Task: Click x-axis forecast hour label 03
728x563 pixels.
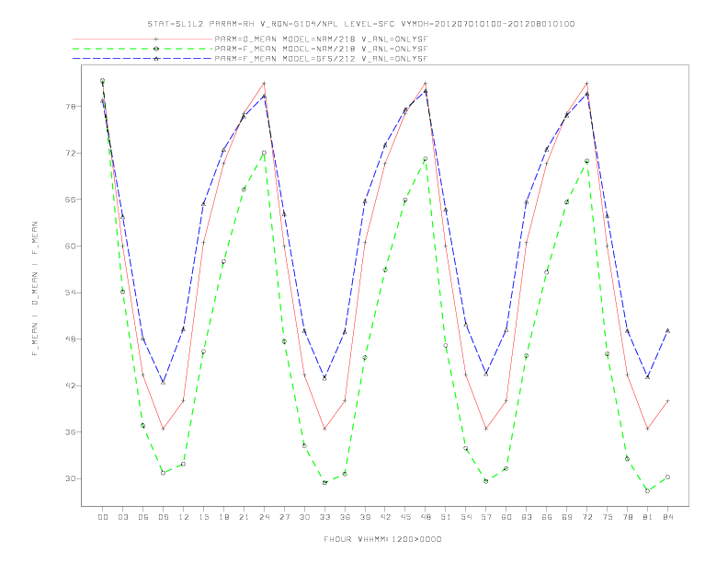Action: click(122, 517)
